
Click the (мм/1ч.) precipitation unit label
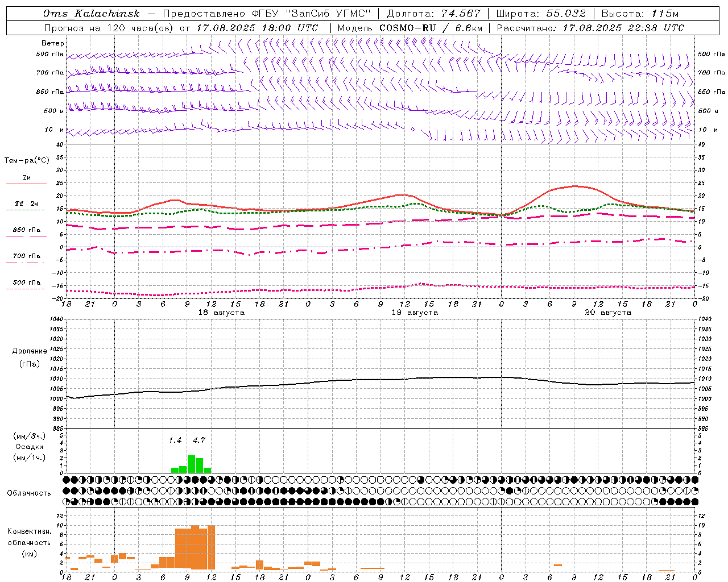click(x=30, y=458)
